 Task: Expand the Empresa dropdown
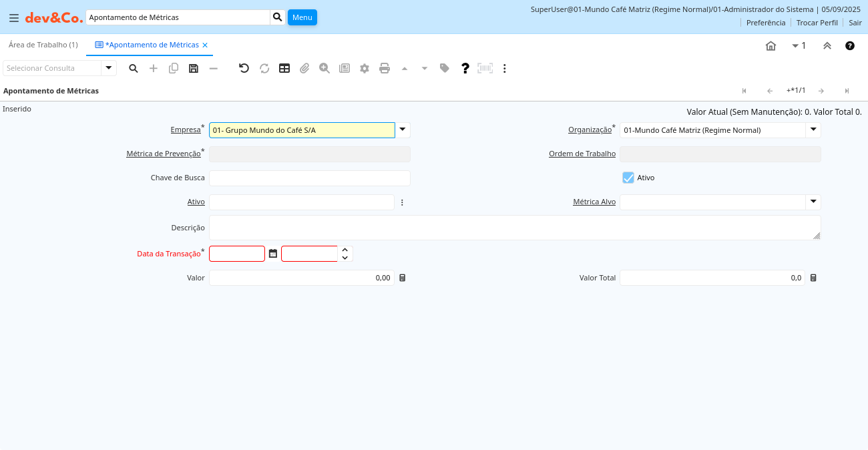pyautogui.click(x=403, y=130)
